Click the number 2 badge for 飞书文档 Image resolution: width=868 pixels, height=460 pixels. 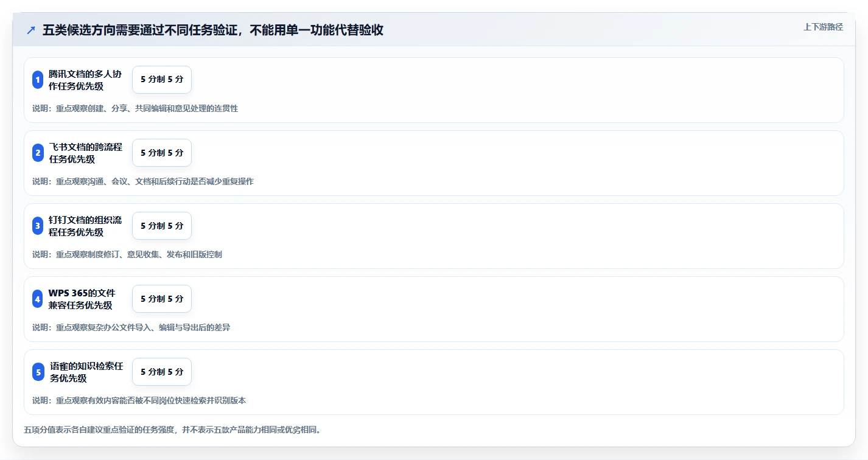click(x=38, y=153)
